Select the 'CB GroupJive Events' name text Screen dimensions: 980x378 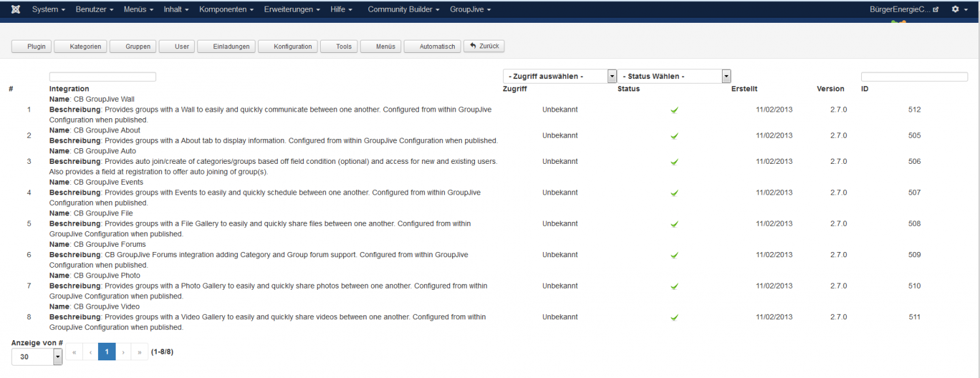[108, 182]
